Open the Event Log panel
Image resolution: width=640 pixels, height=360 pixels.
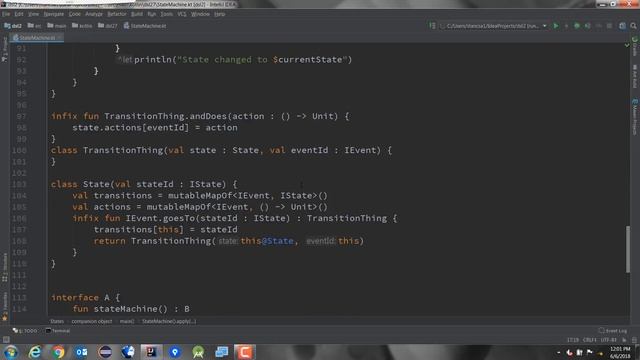coord(613,331)
